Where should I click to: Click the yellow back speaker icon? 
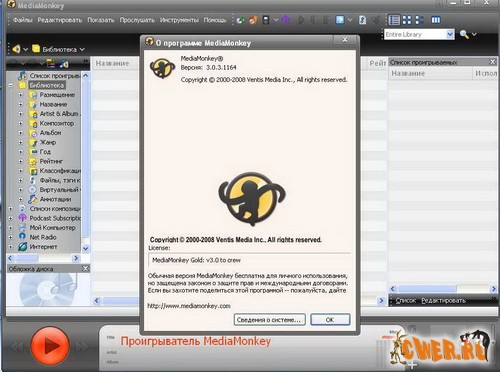16,49
